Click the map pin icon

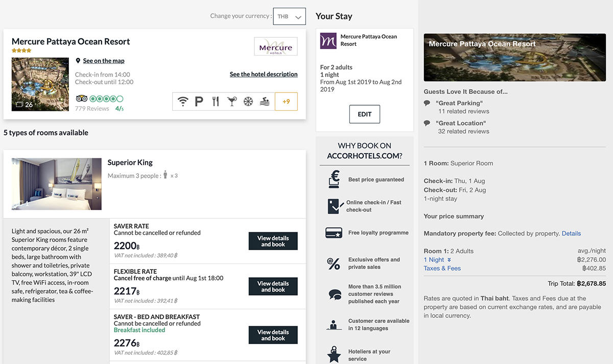click(78, 61)
